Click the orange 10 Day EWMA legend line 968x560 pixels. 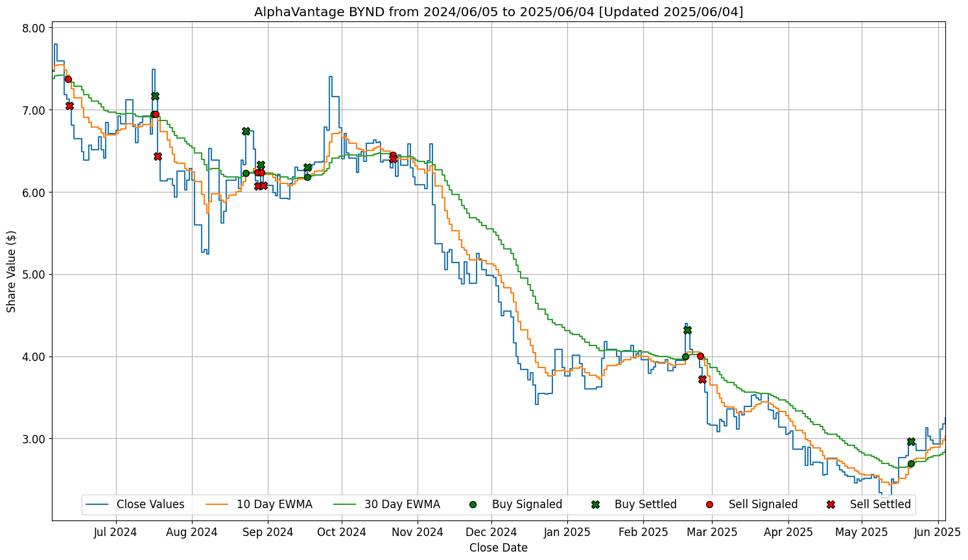[x=217, y=504]
